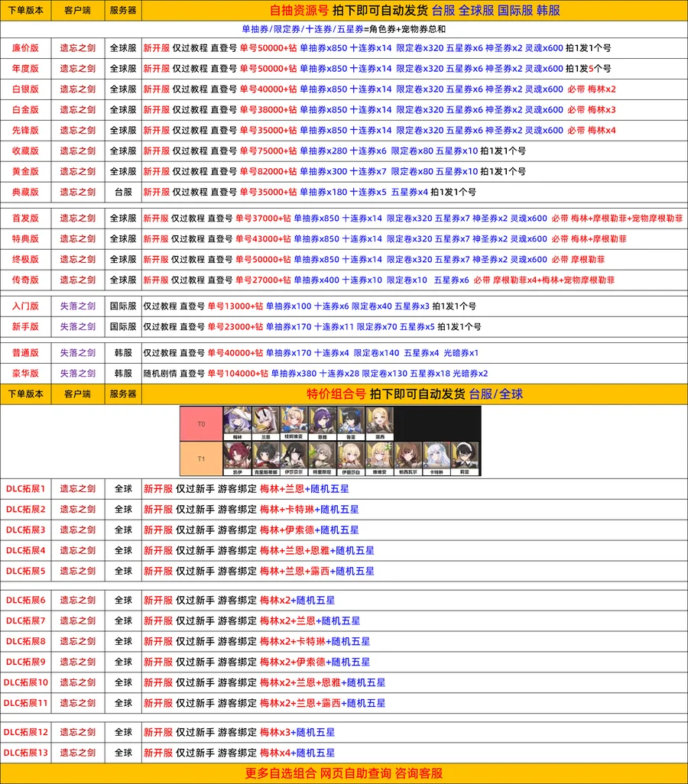
Task: Click the pink T0 tier label
Action: [x=201, y=423]
